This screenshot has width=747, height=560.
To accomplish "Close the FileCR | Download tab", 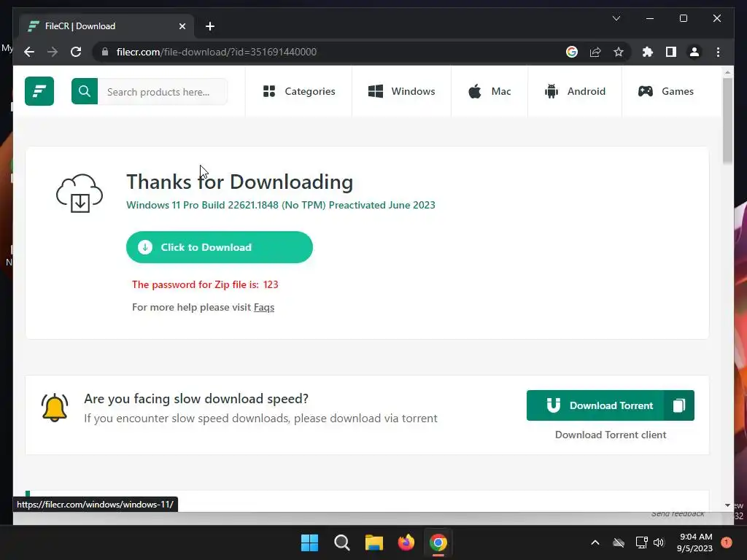I will 182,26.
